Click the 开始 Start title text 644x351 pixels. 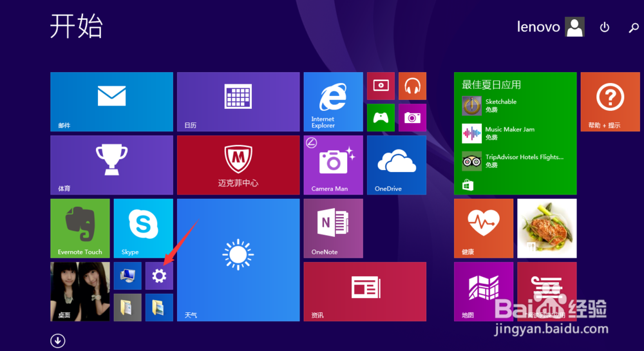tap(77, 26)
